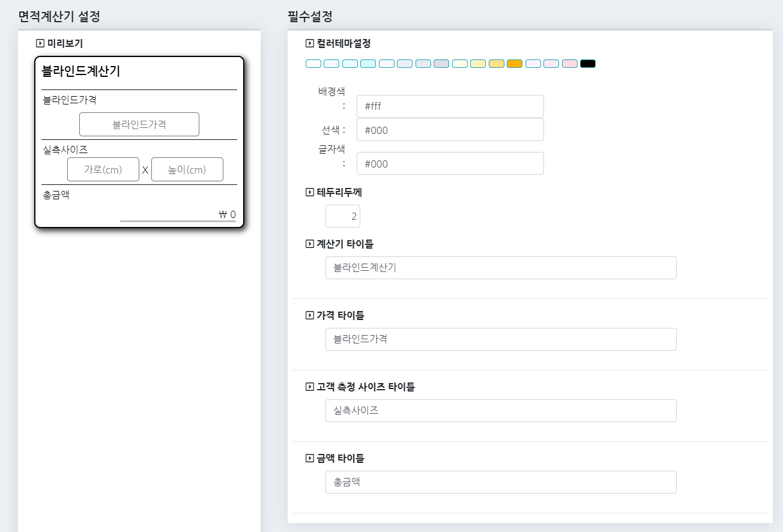Click the 금액 타이틀 text field
The height and width of the screenshot is (532, 783).
click(x=500, y=482)
